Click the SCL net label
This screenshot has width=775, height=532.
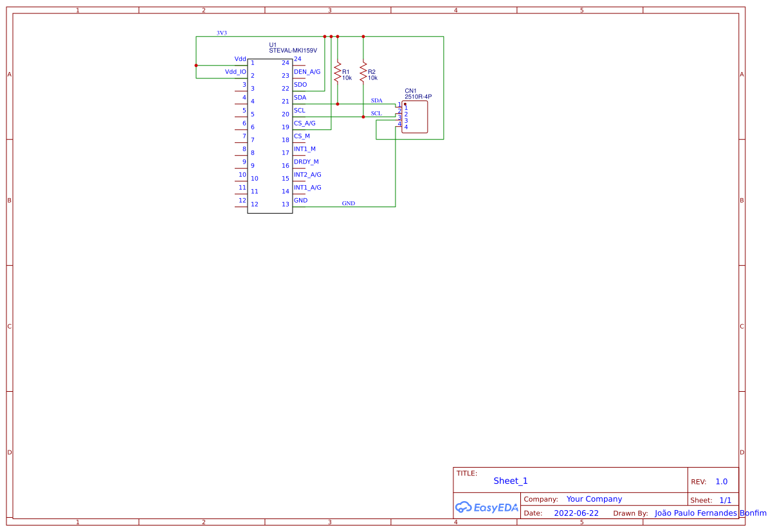pyautogui.click(x=376, y=113)
